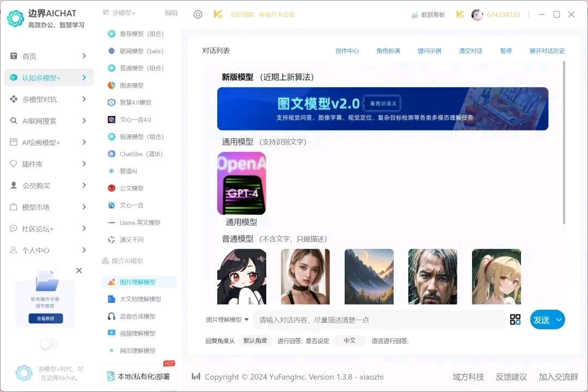Select 视频理解模型 video icon

pyautogui.click(x=112, y=333)
